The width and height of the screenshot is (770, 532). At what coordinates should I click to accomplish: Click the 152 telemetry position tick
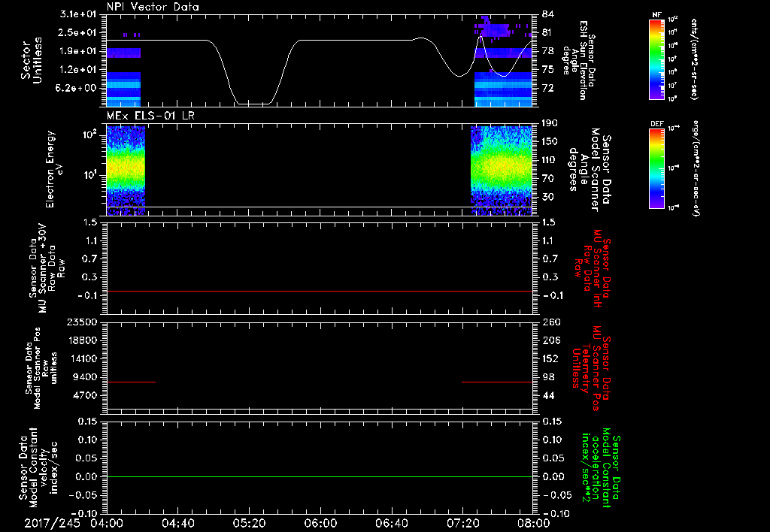pos(551,358)
